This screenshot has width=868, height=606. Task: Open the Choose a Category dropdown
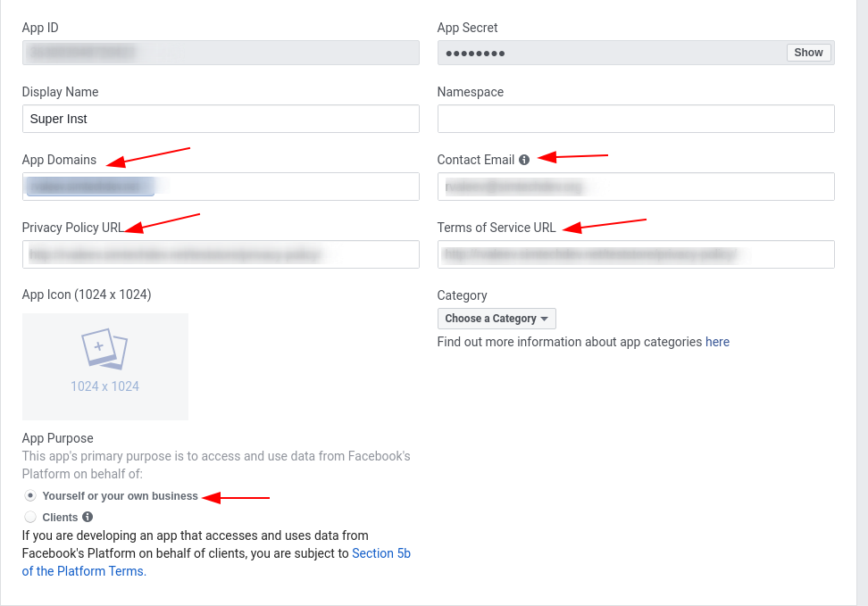[x=497, y=319]
